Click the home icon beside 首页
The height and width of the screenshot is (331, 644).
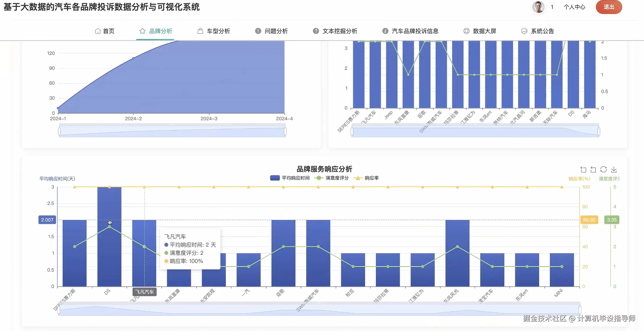tap(98, 31)
